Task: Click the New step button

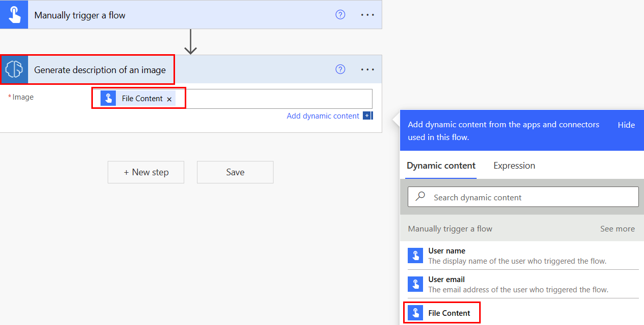Action: pos(145,172)
